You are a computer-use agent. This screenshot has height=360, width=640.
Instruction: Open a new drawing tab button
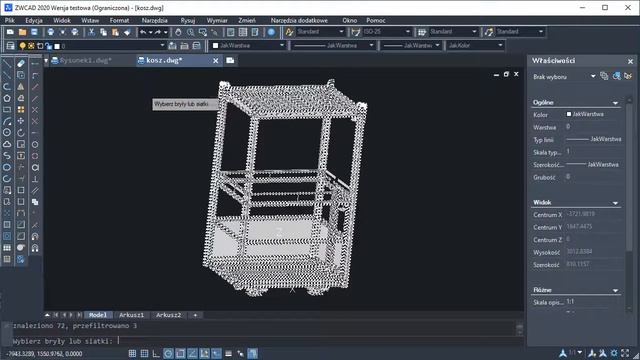click(x=230, y=60)
